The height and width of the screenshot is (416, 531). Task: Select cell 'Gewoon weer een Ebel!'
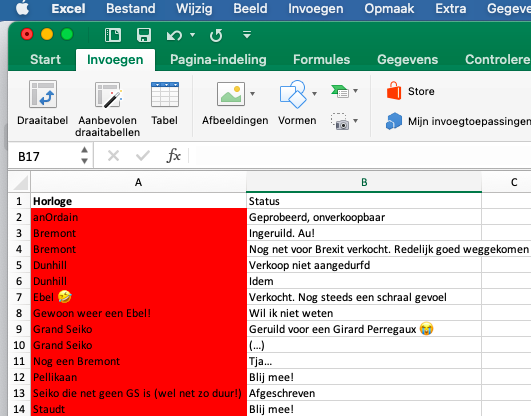[139, 313]
